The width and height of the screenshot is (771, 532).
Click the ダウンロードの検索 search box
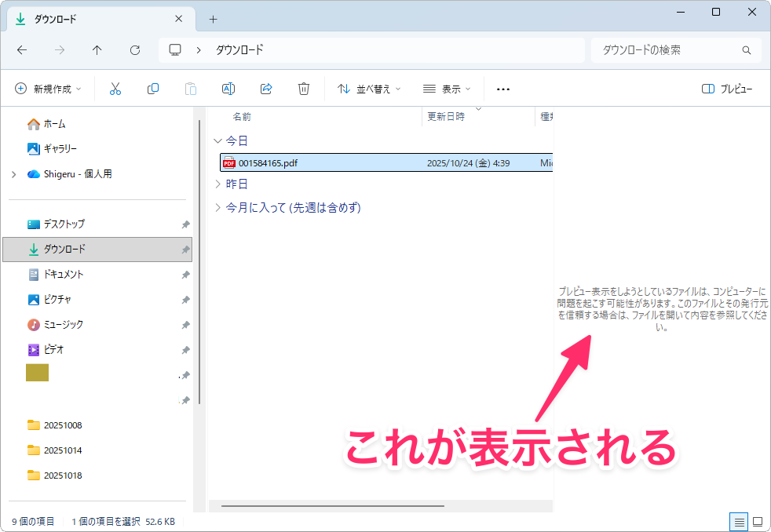pyautogui.click(x=667, y=50)
